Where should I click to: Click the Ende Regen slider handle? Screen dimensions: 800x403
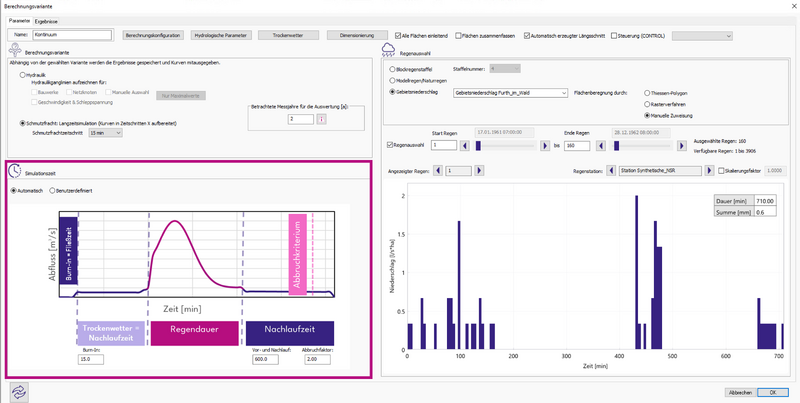pos(616,146)
